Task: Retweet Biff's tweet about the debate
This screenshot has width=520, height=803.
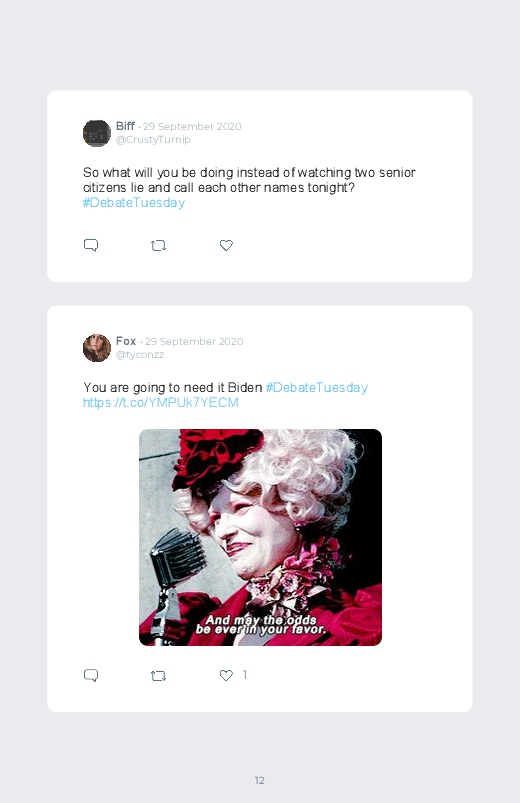Action: point(158,246)
